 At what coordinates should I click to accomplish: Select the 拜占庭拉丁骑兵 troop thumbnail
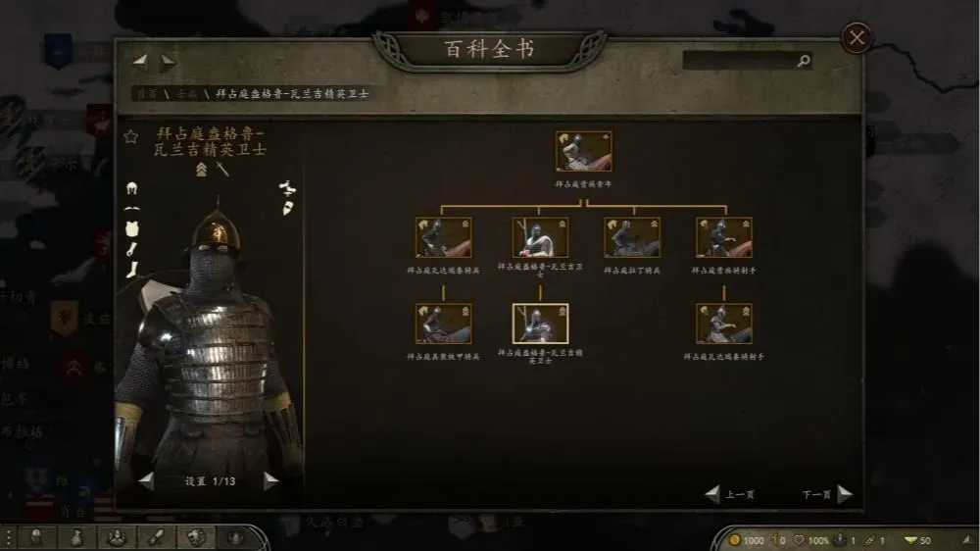[632, 237]
